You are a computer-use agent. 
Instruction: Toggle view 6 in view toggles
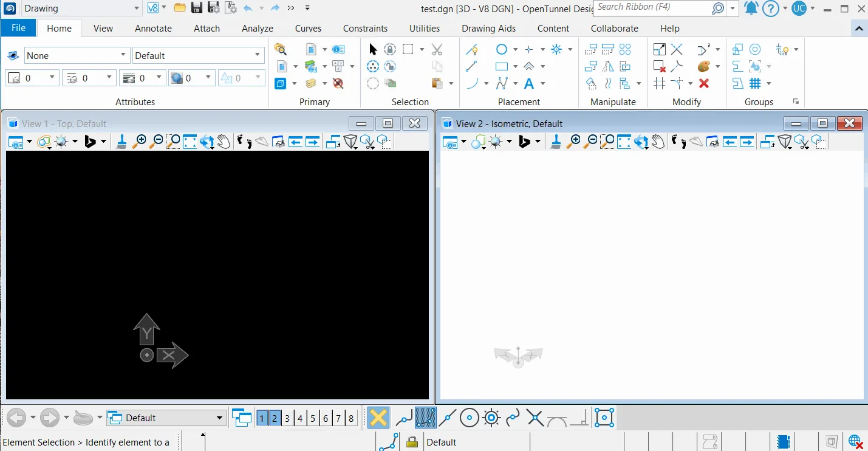[326, 418]
